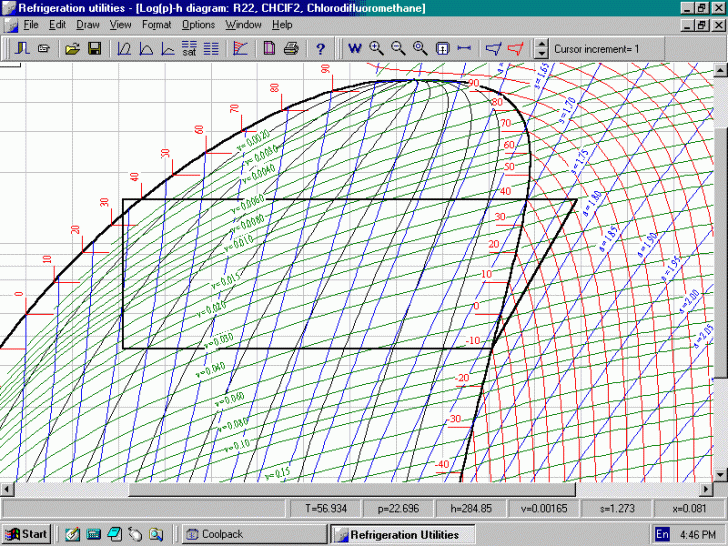Click the vertical scrollbar down arrow
Viewport: 728px width, 546px height.
click(x=720, y=474)
